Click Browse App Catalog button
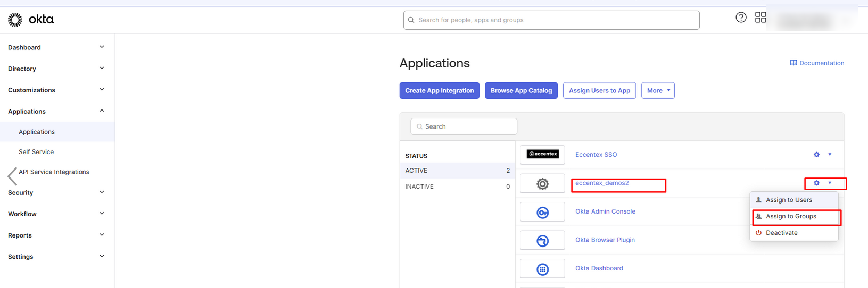The image size is (868, 288). coord(521,90)
